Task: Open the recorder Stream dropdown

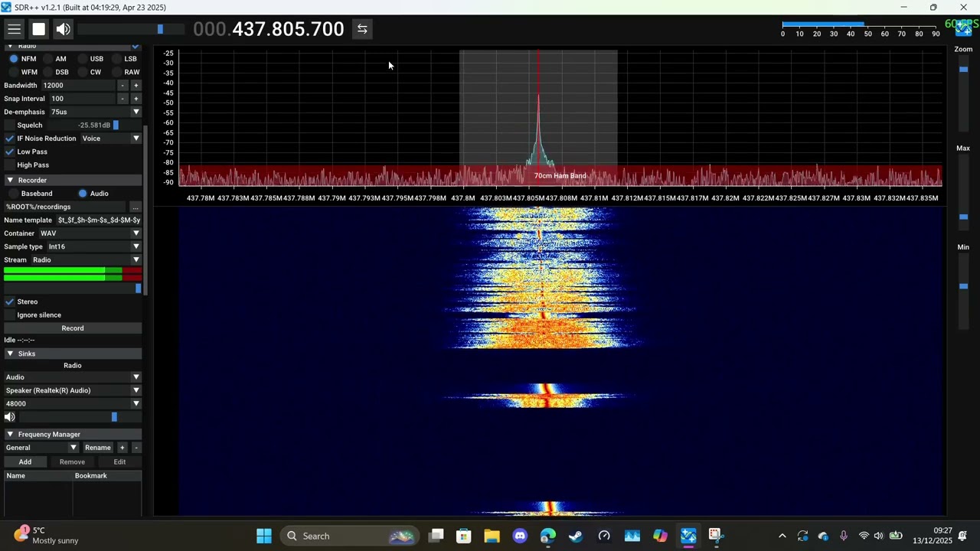Action: coord(86,260)
